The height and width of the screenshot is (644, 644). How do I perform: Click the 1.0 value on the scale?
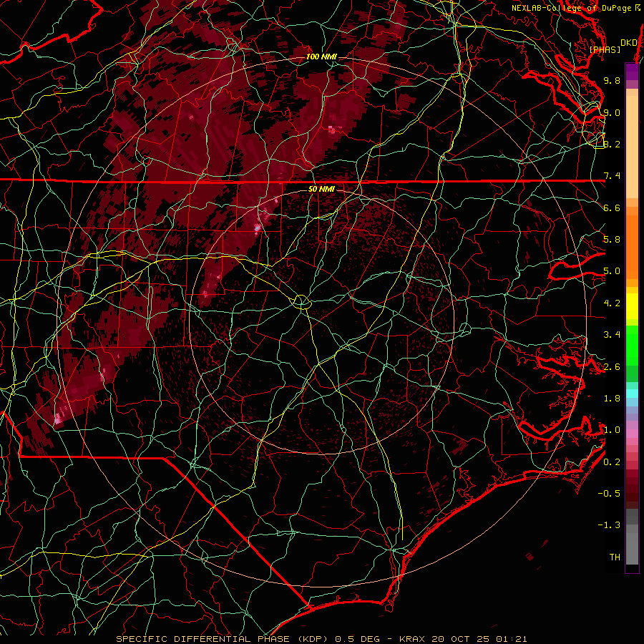coord(612,430)
